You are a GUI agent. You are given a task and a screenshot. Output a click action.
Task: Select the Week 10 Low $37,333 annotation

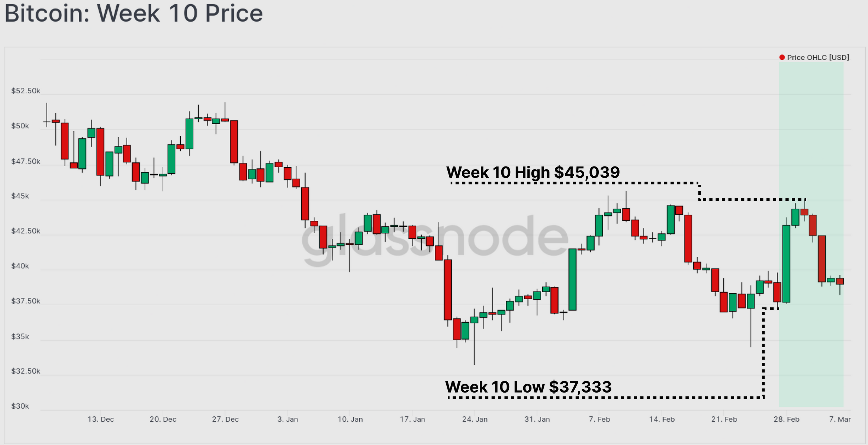(528, 387)
